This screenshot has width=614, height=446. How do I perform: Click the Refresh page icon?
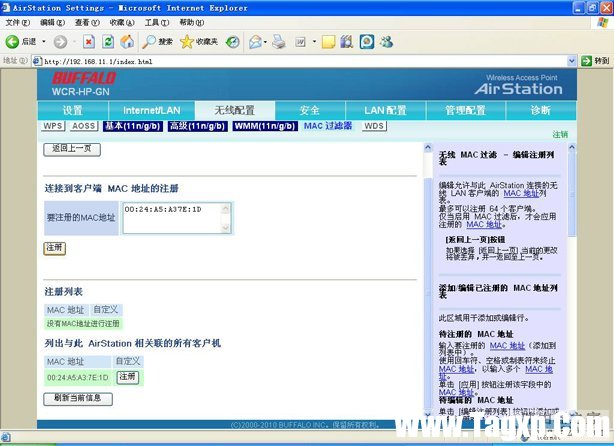108,42
